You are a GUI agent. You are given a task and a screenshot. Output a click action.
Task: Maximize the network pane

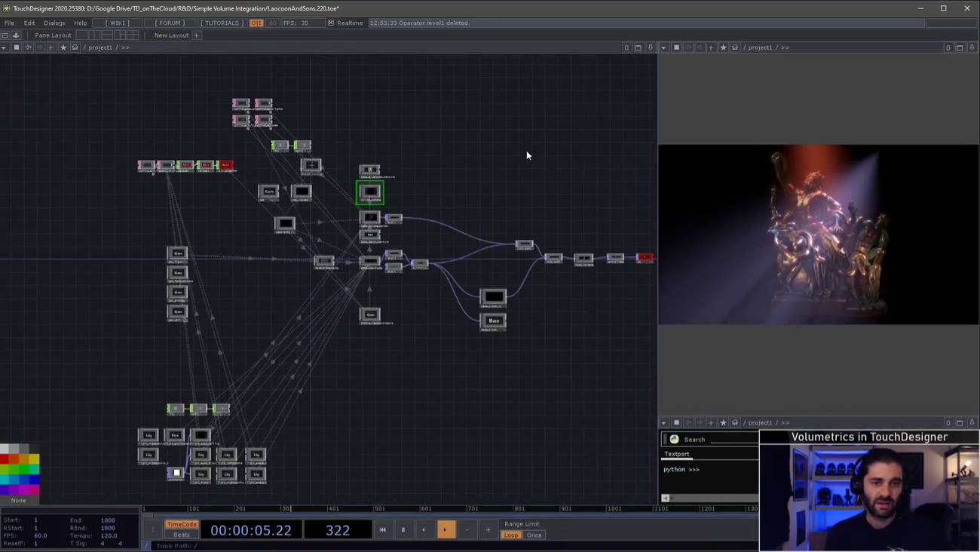(638, 48)
